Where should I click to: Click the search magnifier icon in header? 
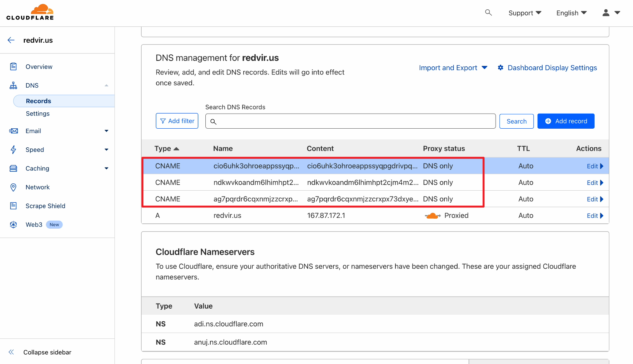(488, 13)
